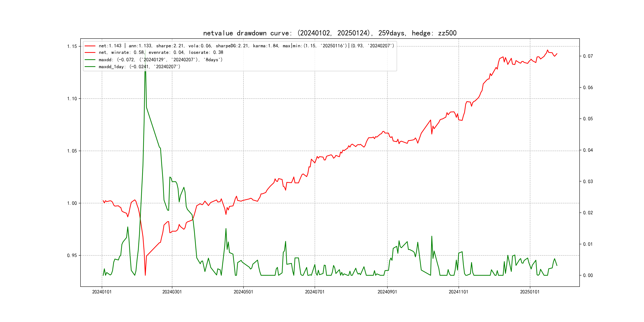Viewport: 644px width, 322px height.
Task: Click the 0.07 right axis tick label
Action: click(588, 56)
